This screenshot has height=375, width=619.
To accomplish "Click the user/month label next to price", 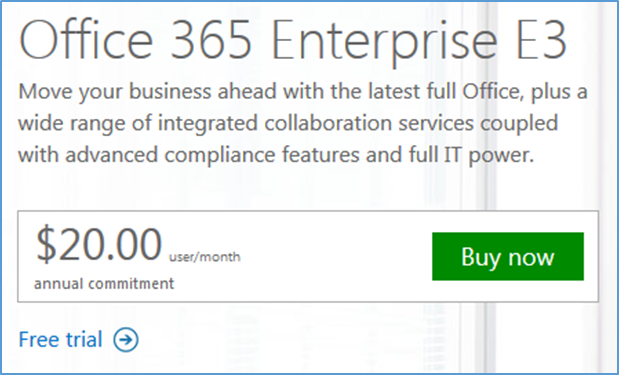I will [x=204, y=257].
